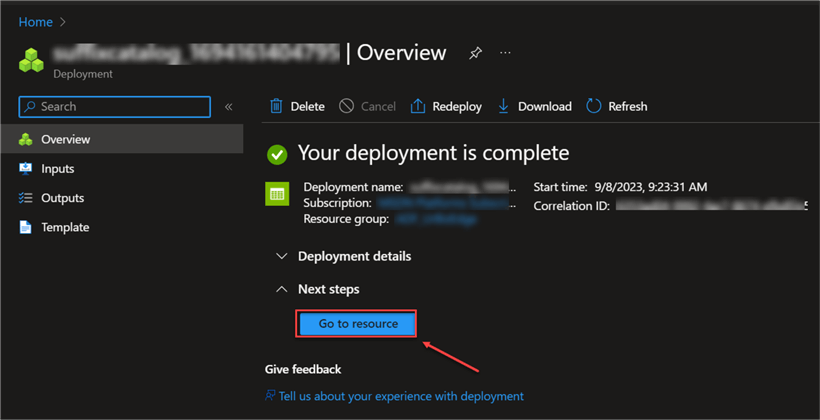Click the Delete trash icon
Screen dimensions: 820x420
click(x=276, y=106)
